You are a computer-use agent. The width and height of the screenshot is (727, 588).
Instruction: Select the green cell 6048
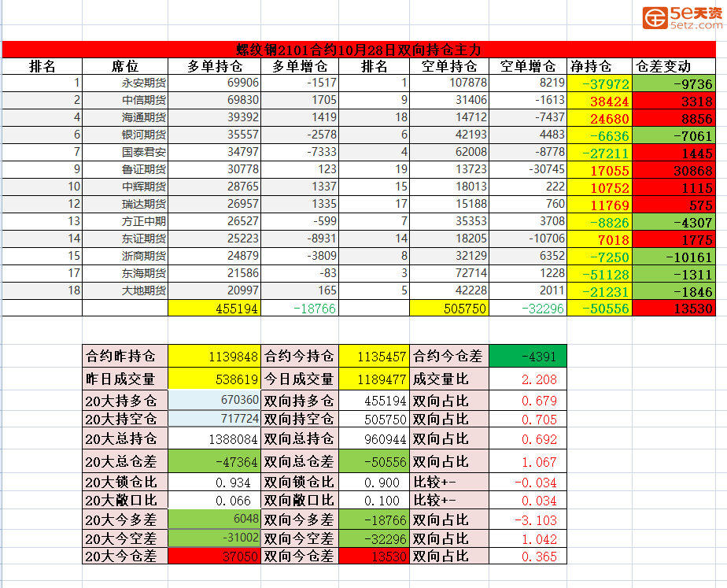[x=215, y=520]
